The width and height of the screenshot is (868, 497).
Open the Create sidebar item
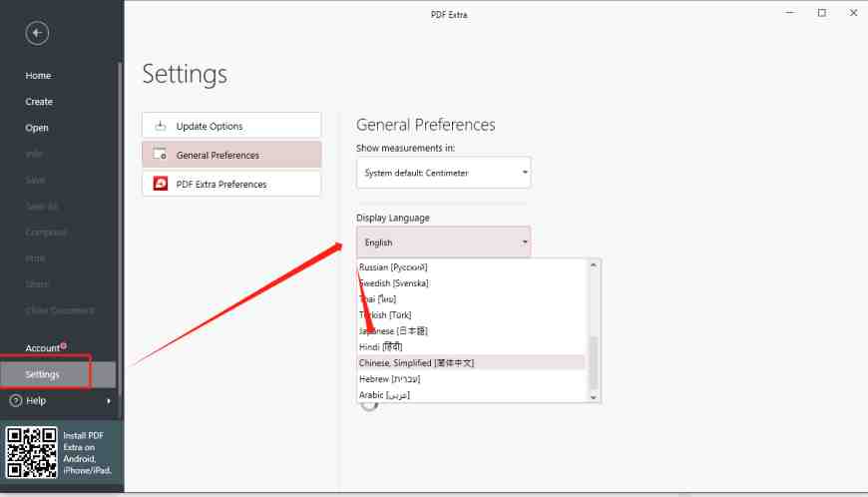point(39,102)
